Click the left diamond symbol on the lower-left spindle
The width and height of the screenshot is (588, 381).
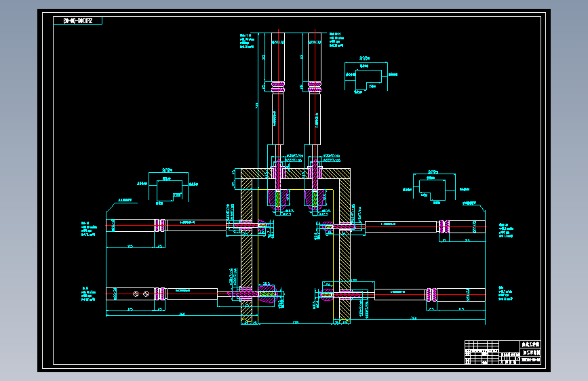click(136, 294)
